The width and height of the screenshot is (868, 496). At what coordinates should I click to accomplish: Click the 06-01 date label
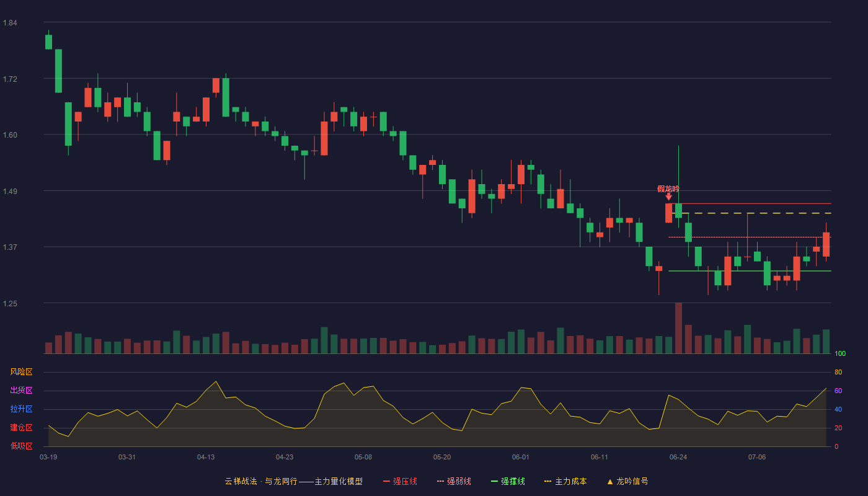[521, 457]
